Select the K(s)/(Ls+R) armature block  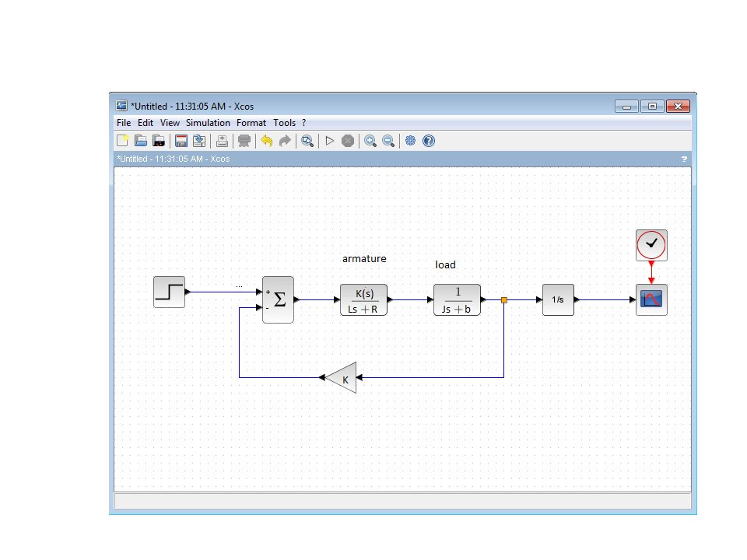[x=364, y=299]
